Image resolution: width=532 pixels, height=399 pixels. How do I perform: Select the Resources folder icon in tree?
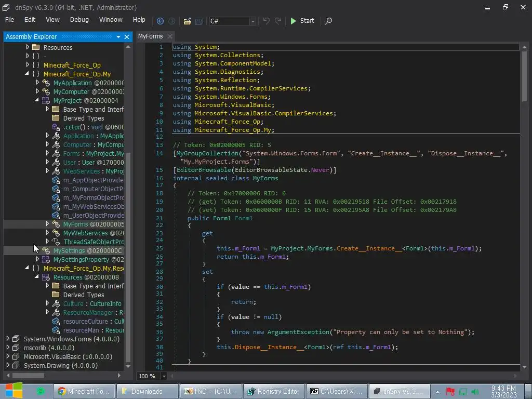(x=36, y=47)
